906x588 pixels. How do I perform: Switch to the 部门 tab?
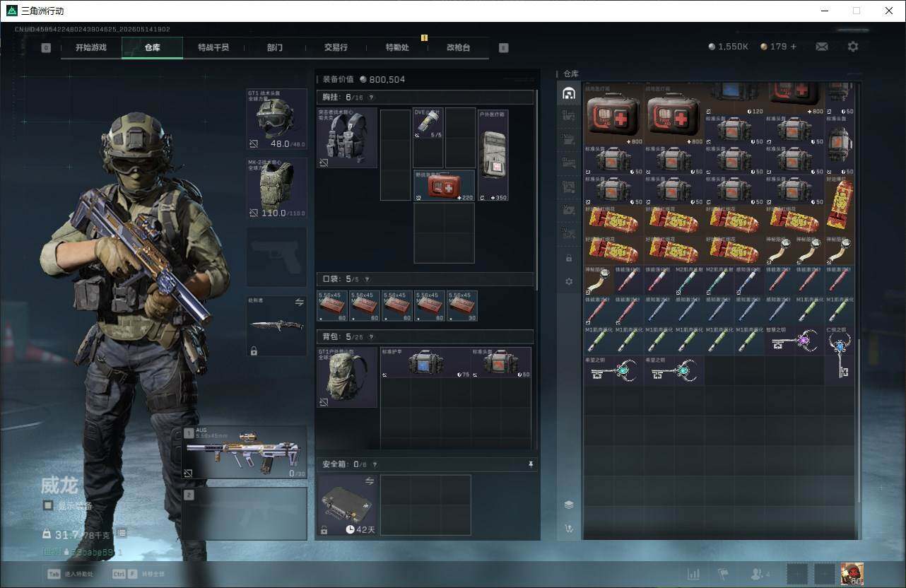pos(275,47)
